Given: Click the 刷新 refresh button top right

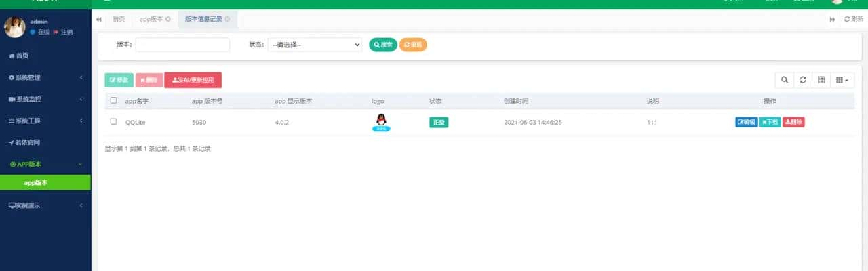Looking at the screenshot, I should click(854, 19).
